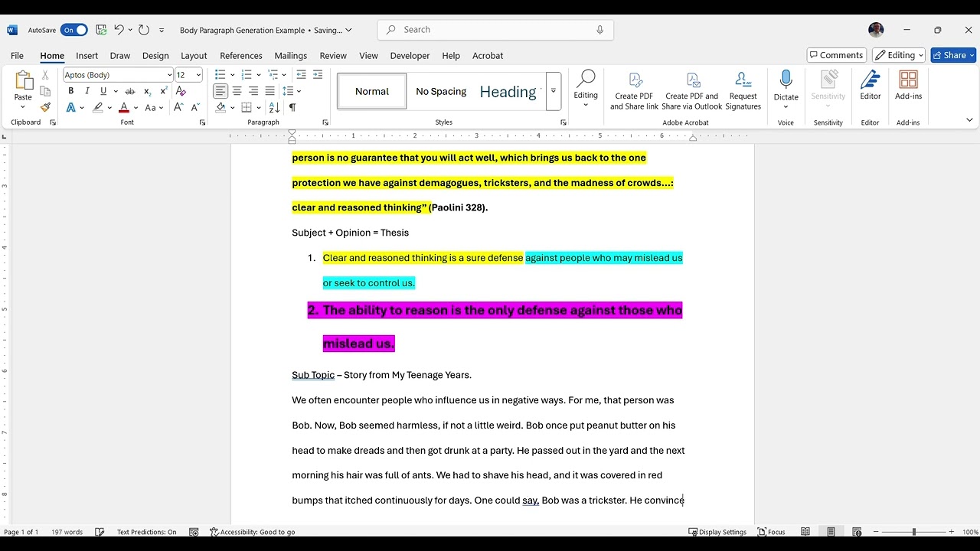The height and width of the screenshot is (551, 980).
Task: Open the Add-ins gallery
Action: point(908,85)
